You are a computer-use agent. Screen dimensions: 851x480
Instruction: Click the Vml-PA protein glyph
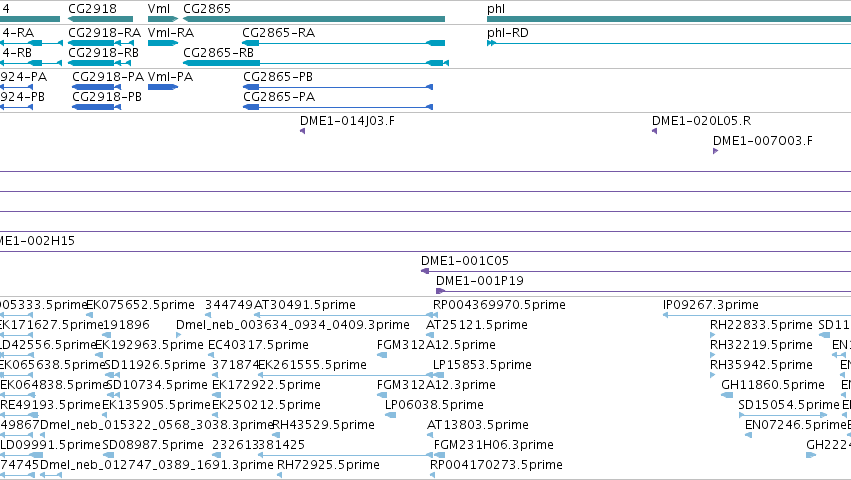pos(163,87)
